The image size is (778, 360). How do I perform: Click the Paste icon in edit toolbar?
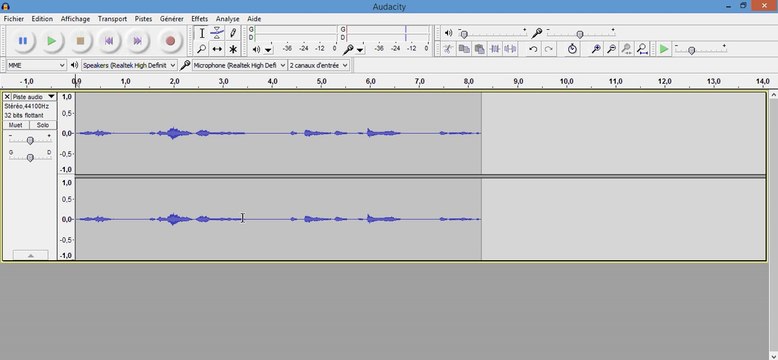coord(479,49)
